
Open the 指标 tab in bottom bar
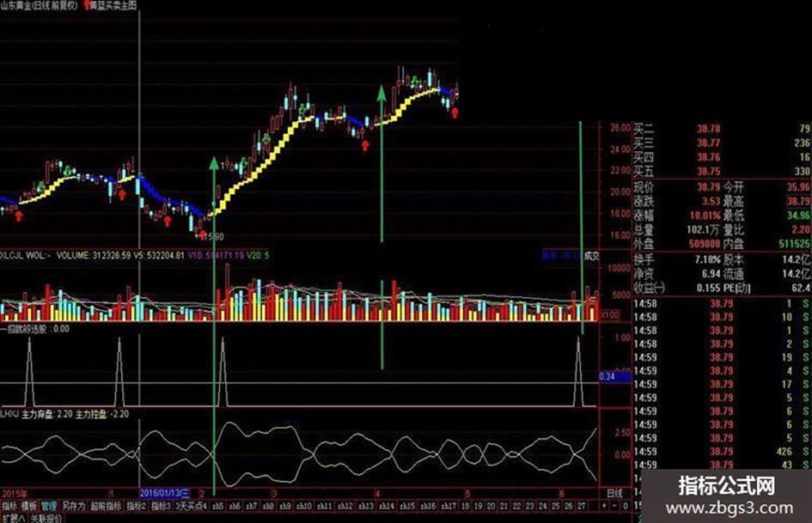(9, 506)
